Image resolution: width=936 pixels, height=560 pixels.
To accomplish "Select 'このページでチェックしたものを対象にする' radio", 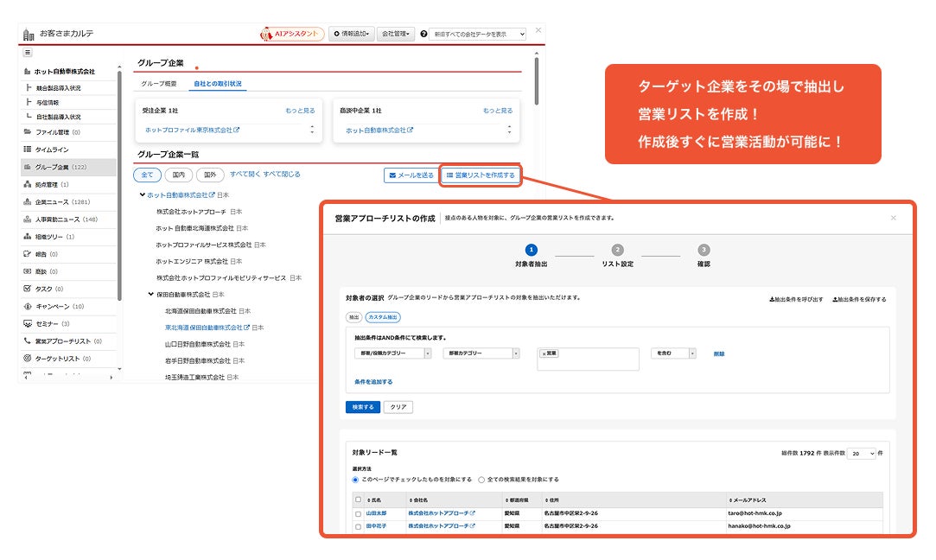I will (355, 480).
